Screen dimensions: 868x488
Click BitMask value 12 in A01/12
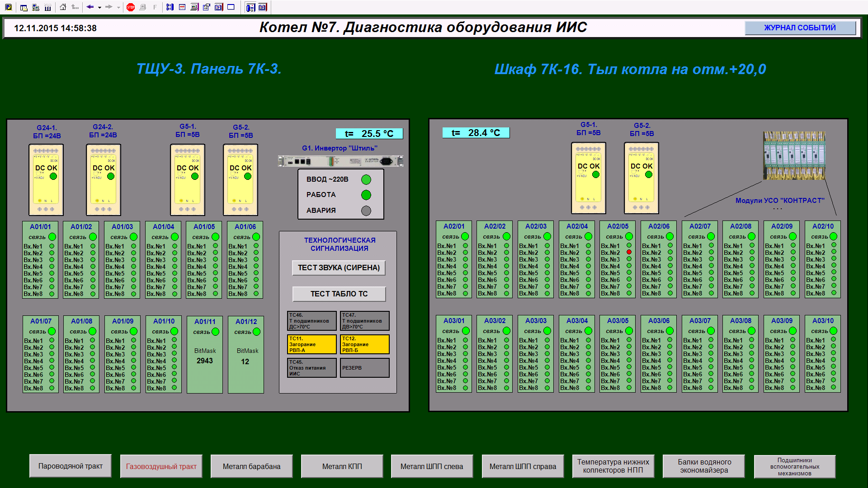point(245,361)
